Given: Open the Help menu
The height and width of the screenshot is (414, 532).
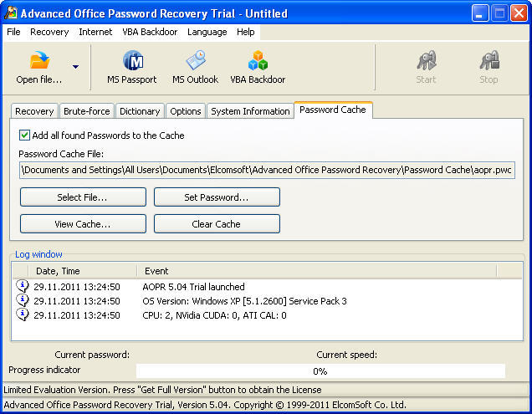Looking at the screenshot, I should click(246, 32).
